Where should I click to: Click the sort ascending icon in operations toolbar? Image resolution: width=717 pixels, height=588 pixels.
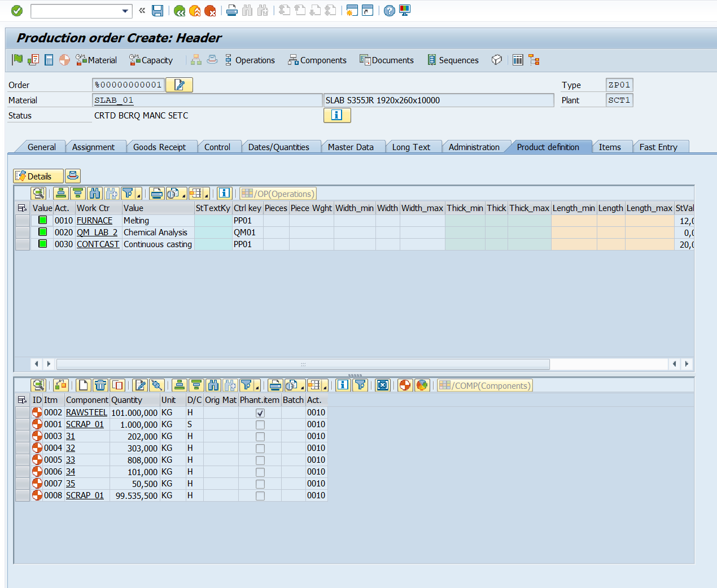61,194
